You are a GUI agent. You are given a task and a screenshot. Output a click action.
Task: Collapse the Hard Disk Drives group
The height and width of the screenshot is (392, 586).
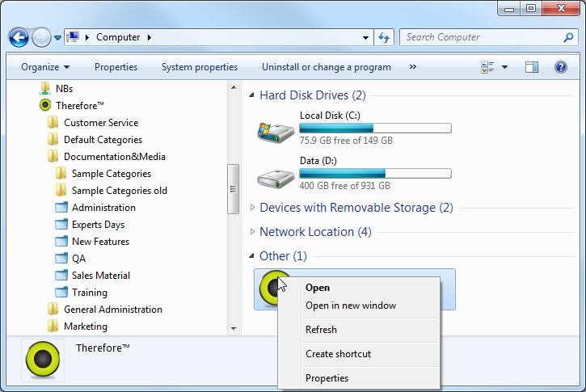(253, 95)
